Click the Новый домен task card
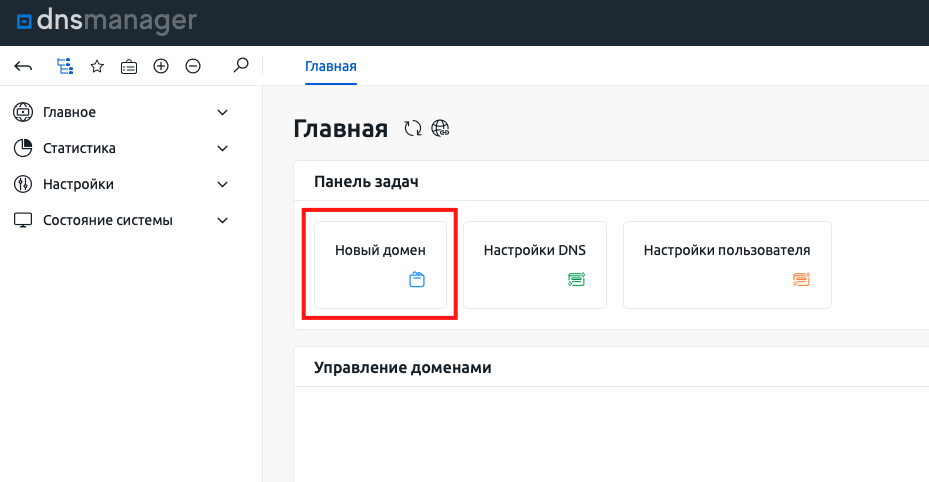The height and width of the screenshot is (482, 929). 380,264
